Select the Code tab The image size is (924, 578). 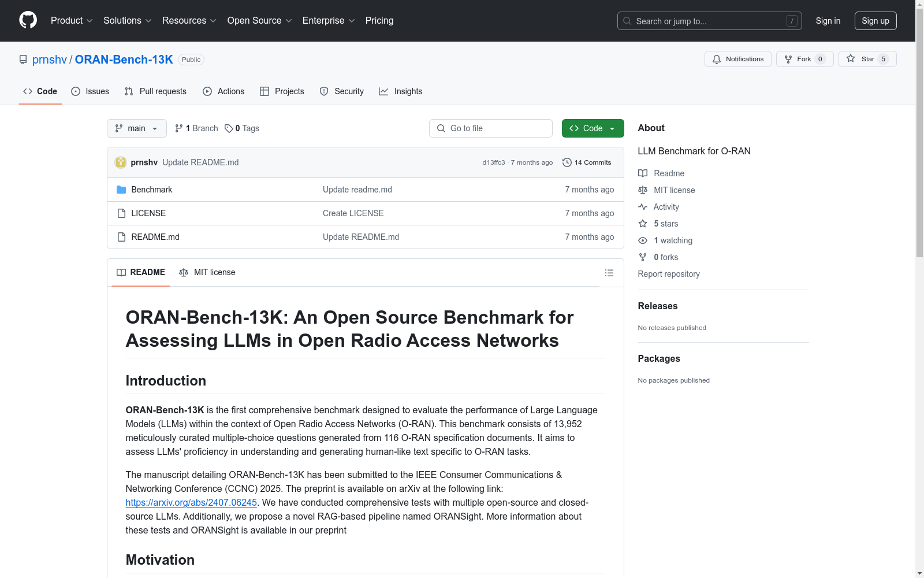[x=40, y=91]
